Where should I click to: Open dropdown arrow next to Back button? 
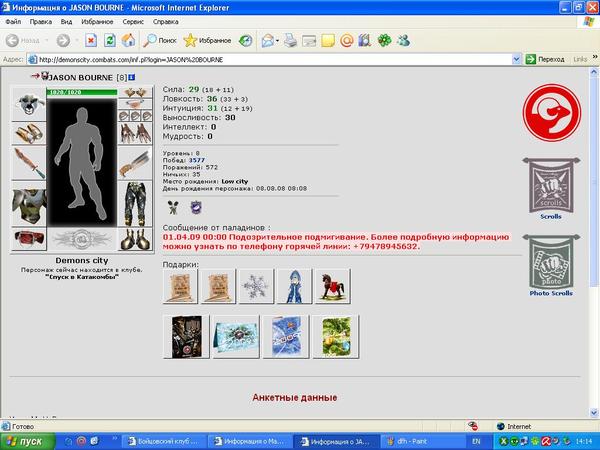[47, 40]
